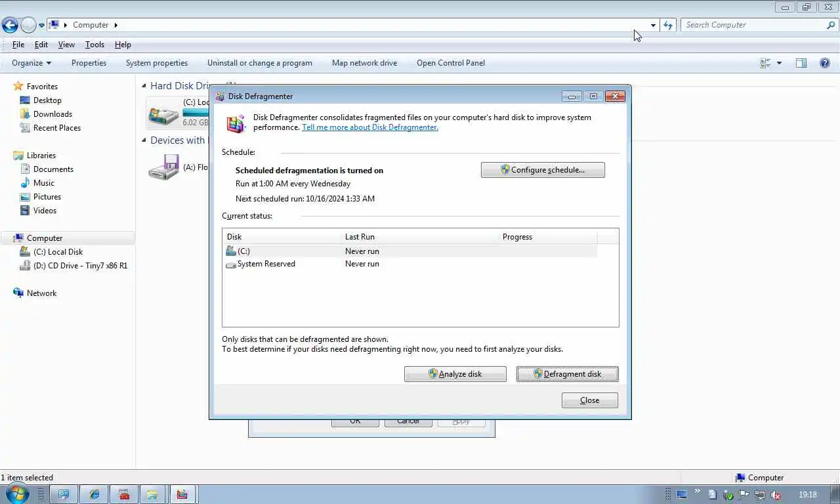840x504 pixels.
Task: Click the Close button in Disk Defragmenter
Action: coord(590,400)
